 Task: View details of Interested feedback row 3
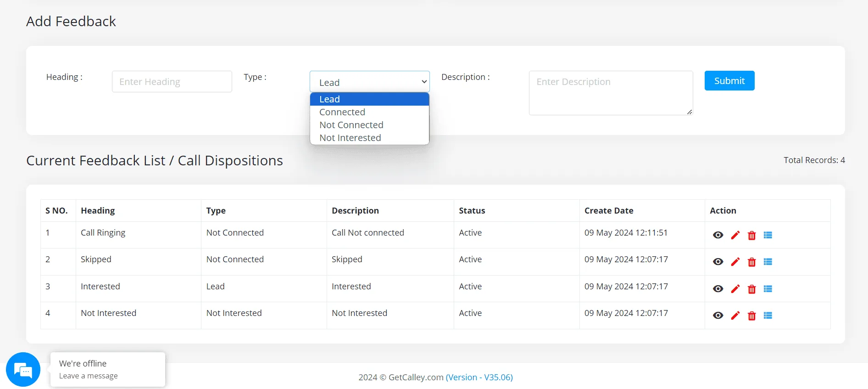718,289
